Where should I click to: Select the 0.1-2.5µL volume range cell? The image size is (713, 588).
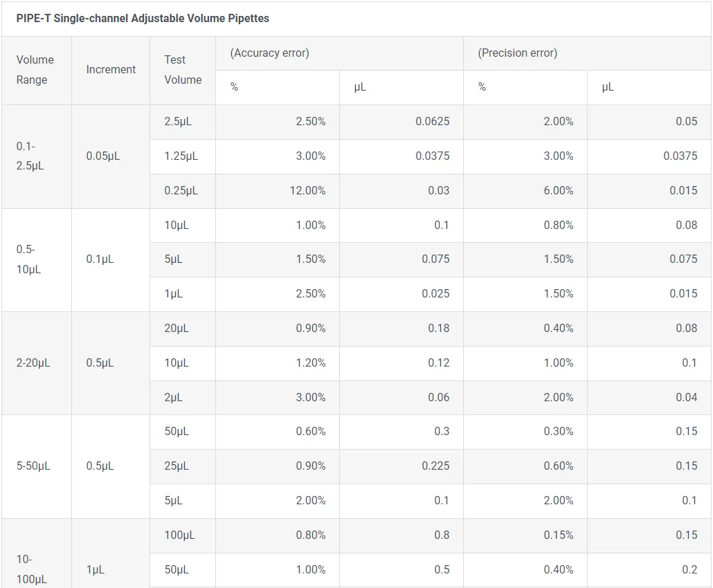tap(30, 156)
